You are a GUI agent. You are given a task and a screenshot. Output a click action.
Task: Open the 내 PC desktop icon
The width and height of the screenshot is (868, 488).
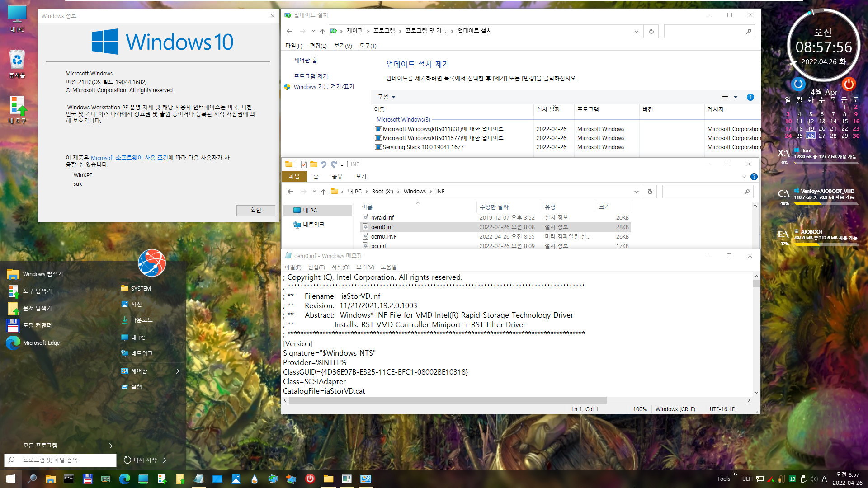tap(17, 18)
